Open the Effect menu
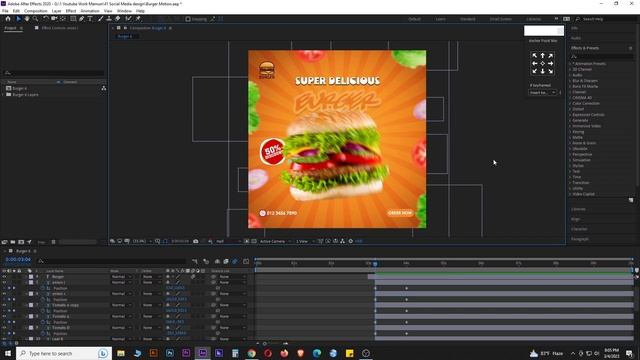Image resolution: width=640 pixels, height=360 pixels. tap(71, 11)
